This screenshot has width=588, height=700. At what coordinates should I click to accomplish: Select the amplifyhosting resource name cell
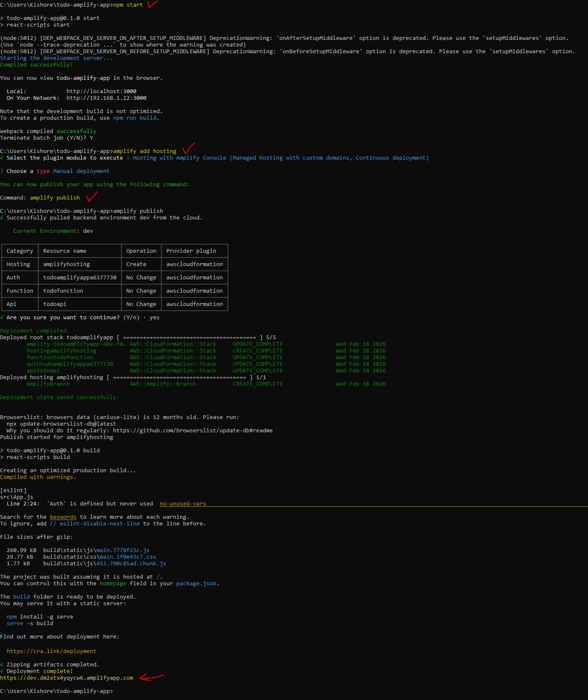[67, 264]
